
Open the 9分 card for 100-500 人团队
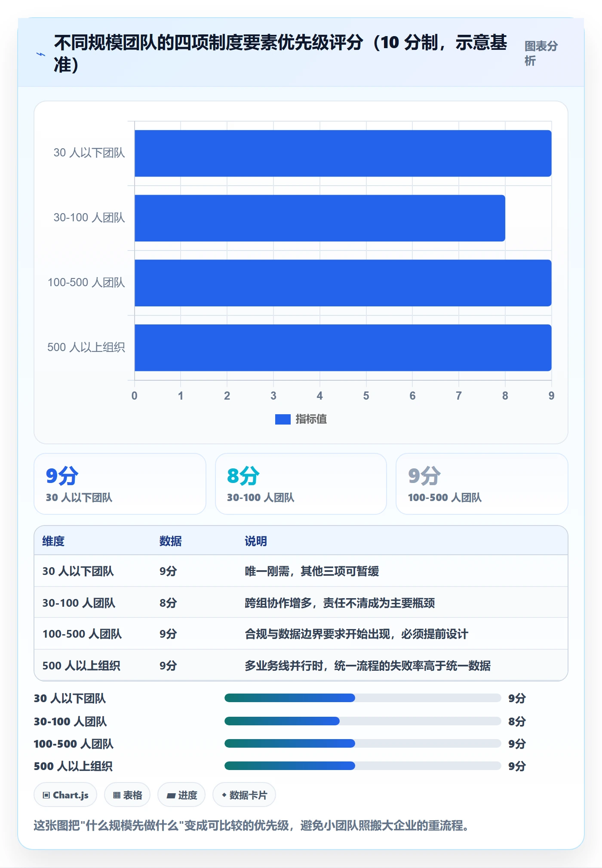click(482, 484)
